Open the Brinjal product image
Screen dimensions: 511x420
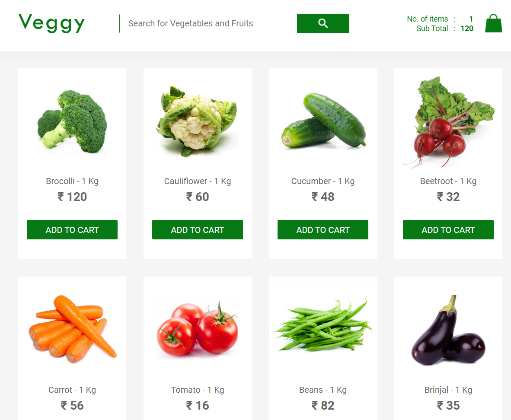pos(448,330)
